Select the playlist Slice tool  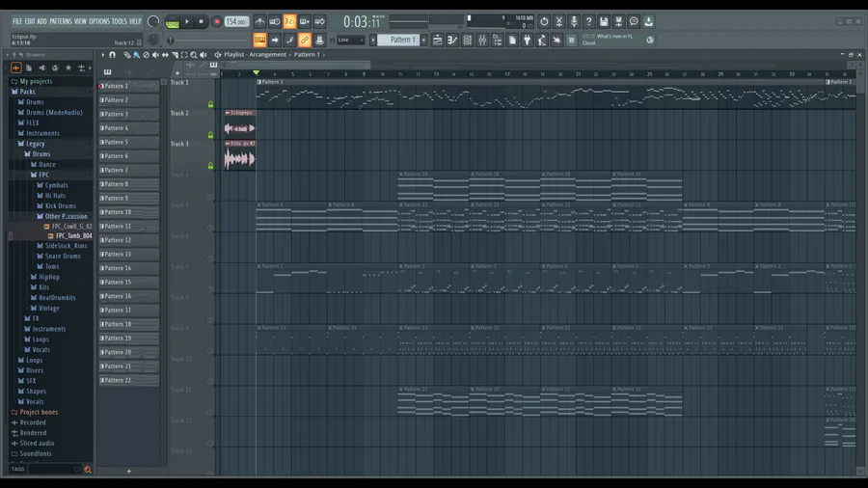click(175, 55)
